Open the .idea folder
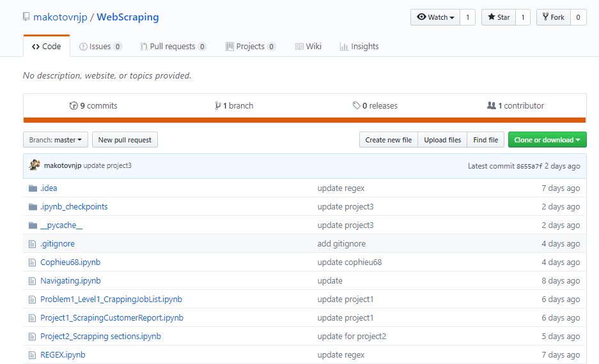The width and height of the screenshot is (599, 364). (x=49, y=188)
